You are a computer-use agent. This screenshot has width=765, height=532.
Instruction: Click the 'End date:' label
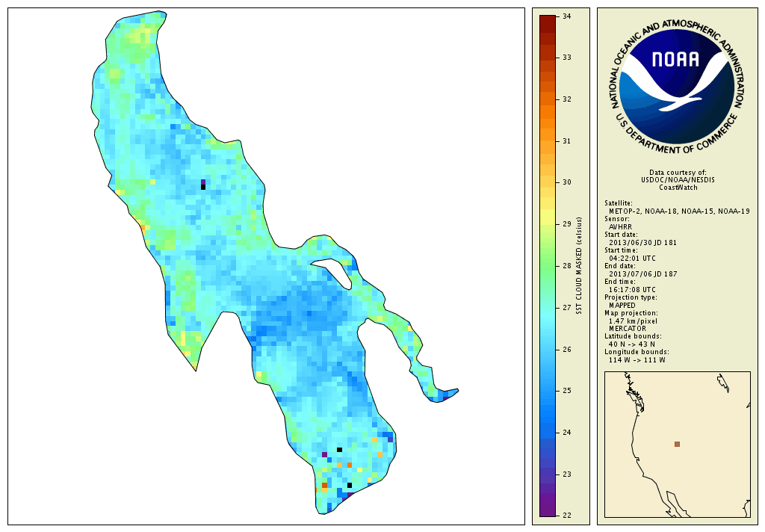click(x=619, y=266)
